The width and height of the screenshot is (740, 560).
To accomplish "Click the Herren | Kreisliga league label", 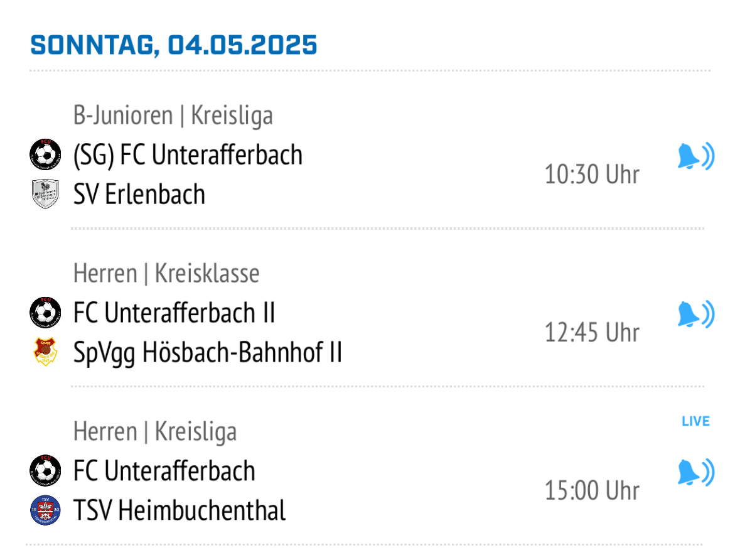I will click(x=155, y=431).
